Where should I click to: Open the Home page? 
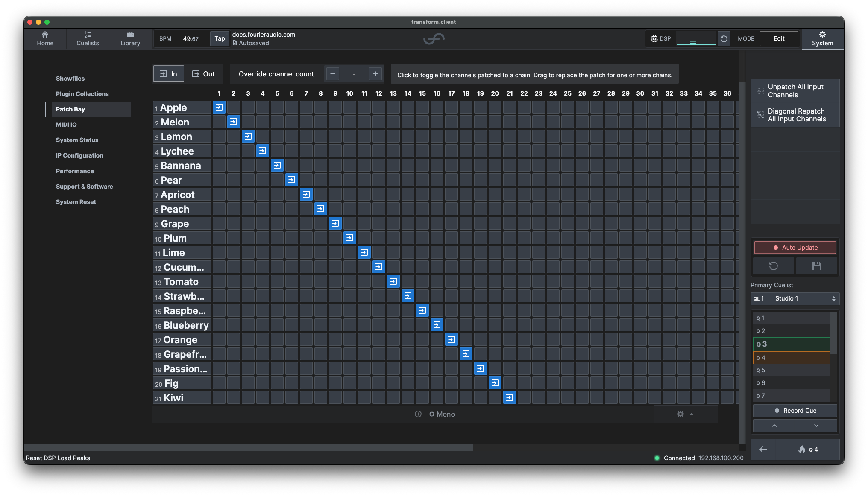pyautogui.click(x=45, y=38)
